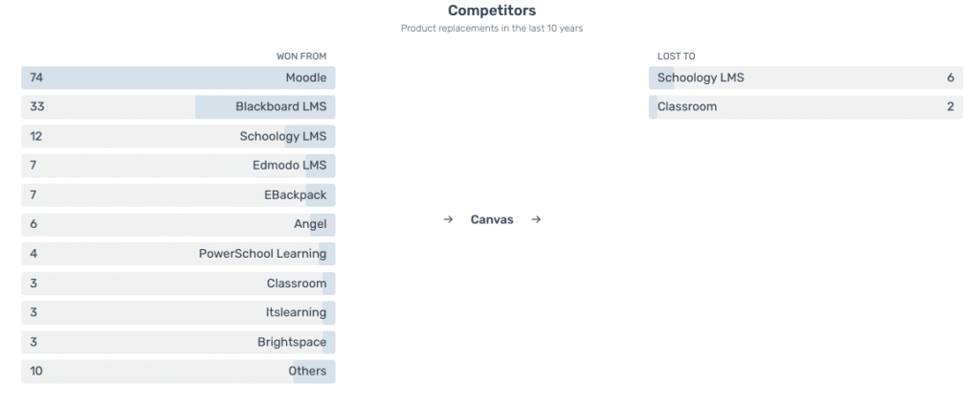This screenshot has width=980, height=409.
Task: Click the Angel competitor row
Action: tap(178, 224)
